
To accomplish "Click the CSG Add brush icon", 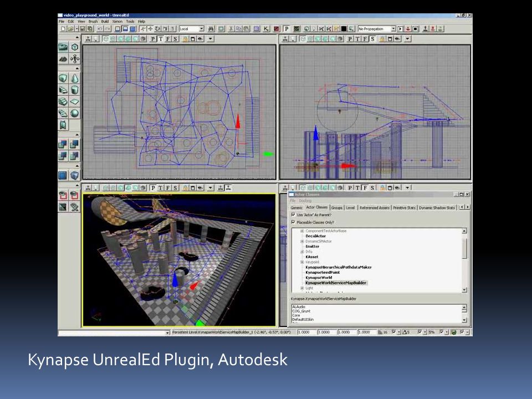I will [63, 144].
